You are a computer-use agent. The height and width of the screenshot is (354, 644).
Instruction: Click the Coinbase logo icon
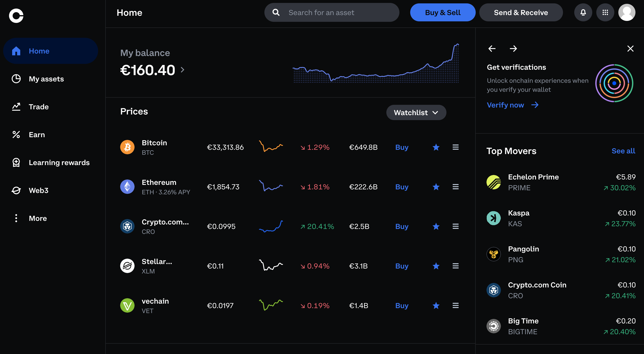tap(16, 16)
